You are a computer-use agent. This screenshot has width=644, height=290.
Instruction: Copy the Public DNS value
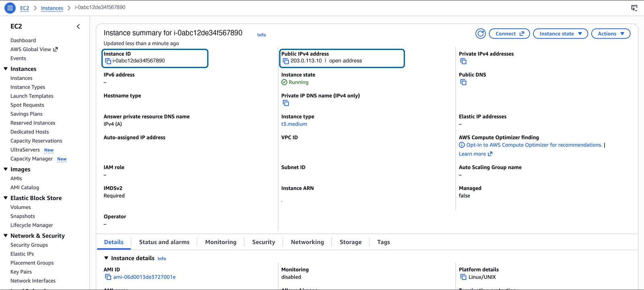click(x=463, y=82)
